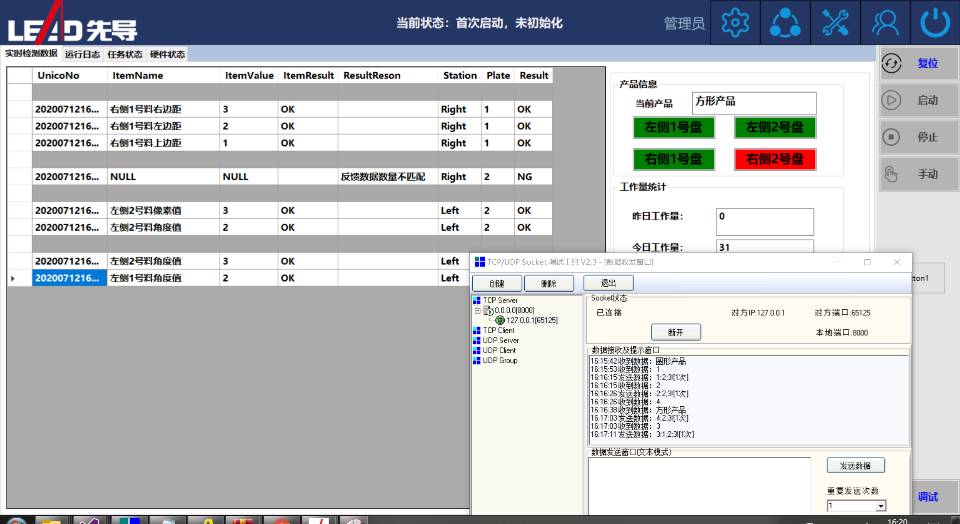Switch to the 运行日志 tab

[82, 54]
